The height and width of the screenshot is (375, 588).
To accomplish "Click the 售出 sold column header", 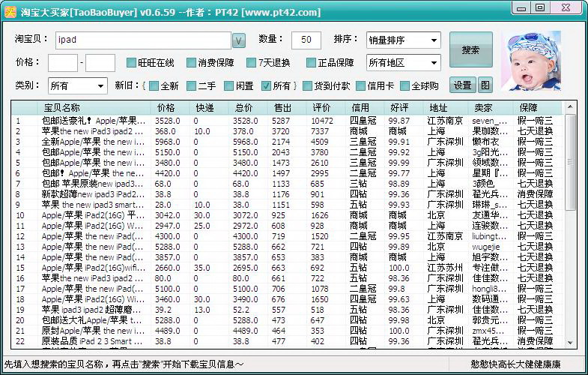I will (x=282, y=108).
